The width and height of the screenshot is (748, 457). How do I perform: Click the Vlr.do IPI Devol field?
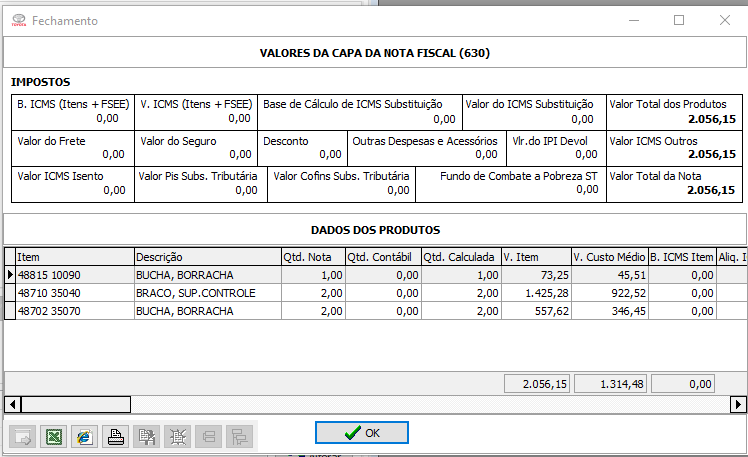[x=556, y=148]
